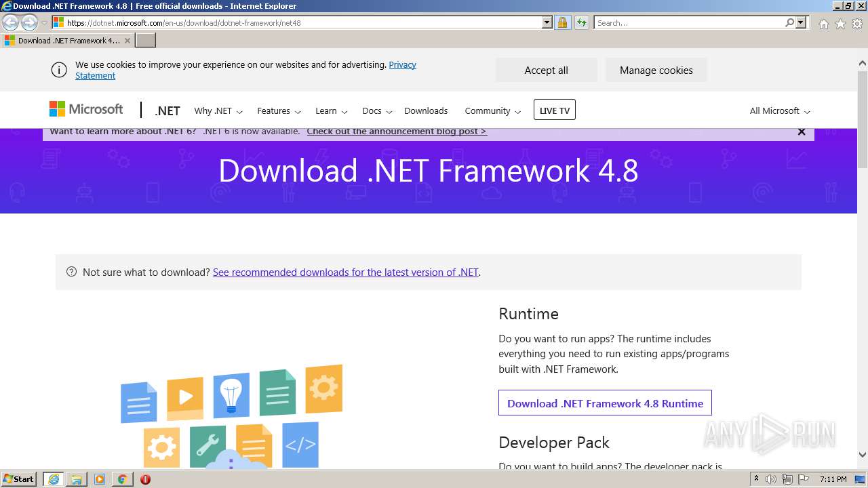
Task: Click the scrollbar down arrow
Action: pos(863,455)
